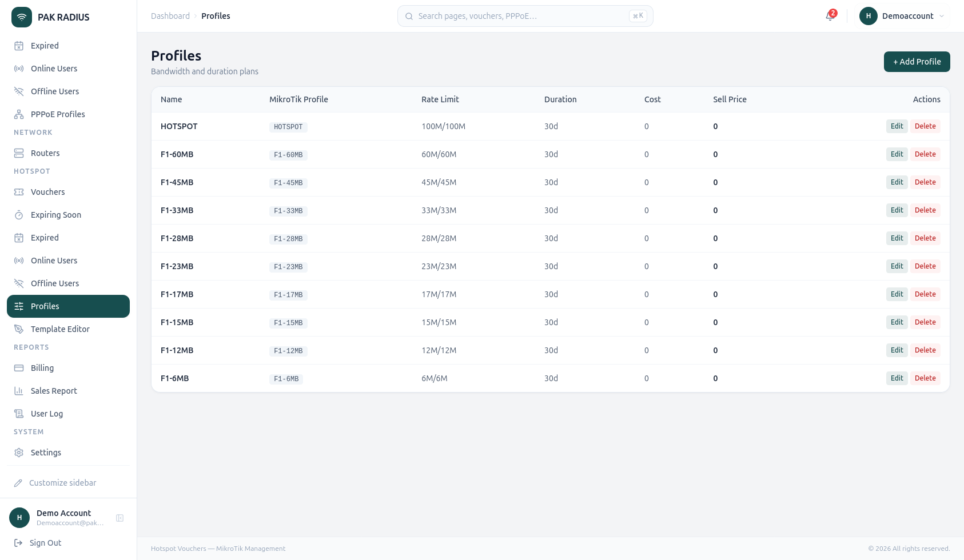
Task: Click the PPPoE Profiles network icon
Action: (19, 114)
